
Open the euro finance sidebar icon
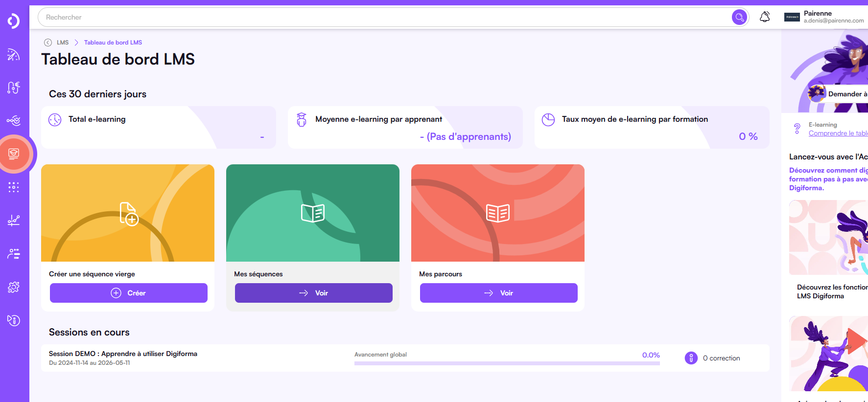[14, 88]
